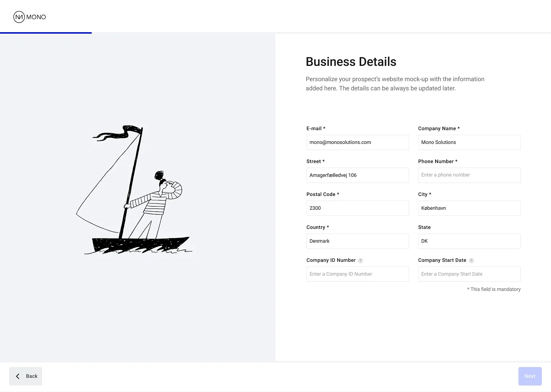Click the State field showing DK
This screenshot has height=392, width=551.
(x=469, y=241)
